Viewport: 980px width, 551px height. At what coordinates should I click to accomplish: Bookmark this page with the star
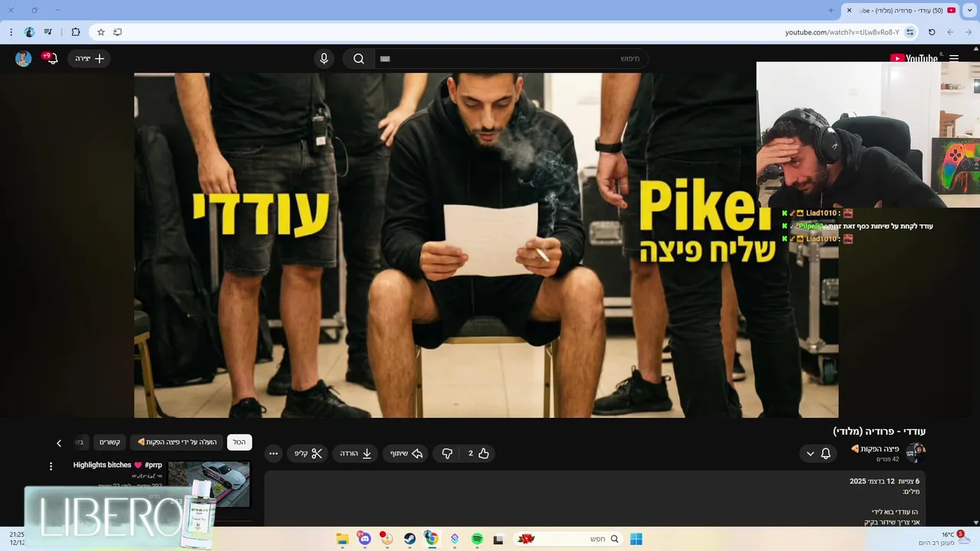(x=100, y=32)
